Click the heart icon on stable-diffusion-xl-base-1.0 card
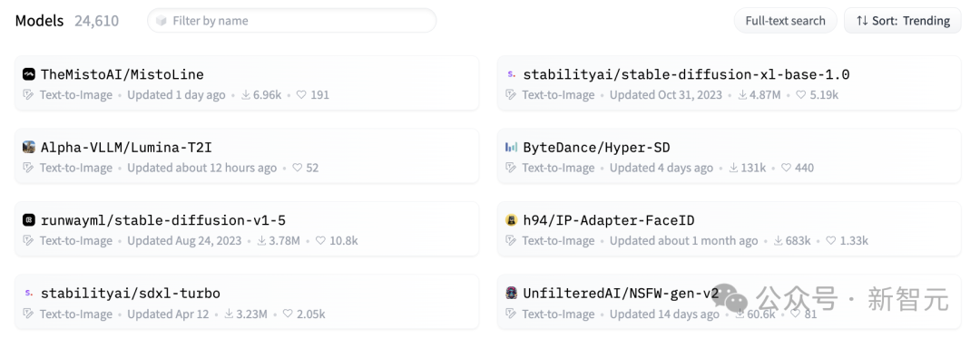 point(800,95)
